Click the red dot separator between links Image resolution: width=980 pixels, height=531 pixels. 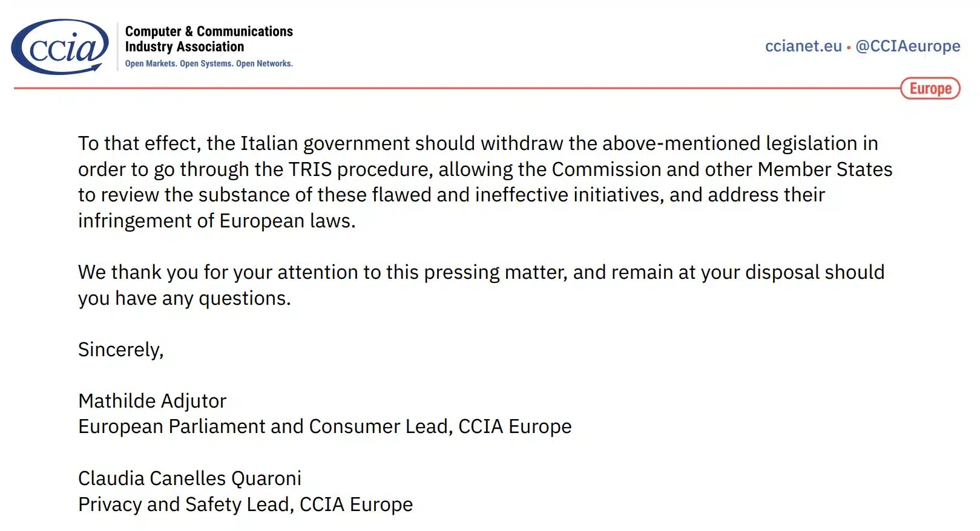pos(849,47)
